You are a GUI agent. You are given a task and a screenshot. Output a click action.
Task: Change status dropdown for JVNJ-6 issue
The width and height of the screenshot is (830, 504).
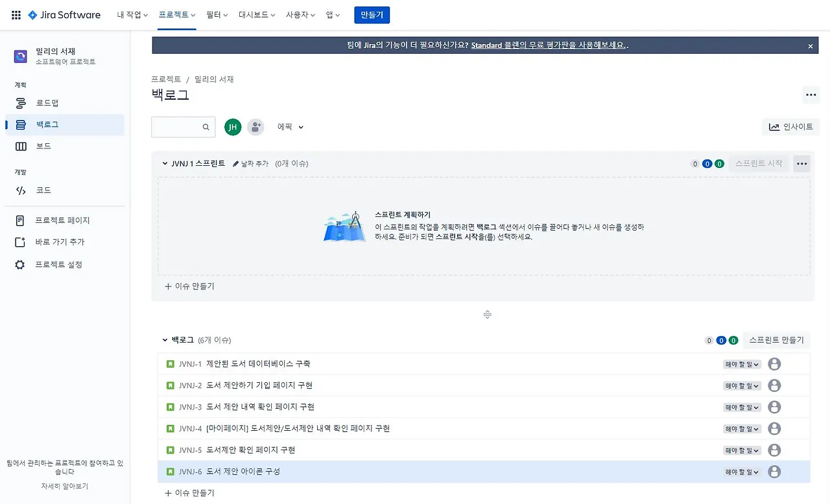point(741,472)
